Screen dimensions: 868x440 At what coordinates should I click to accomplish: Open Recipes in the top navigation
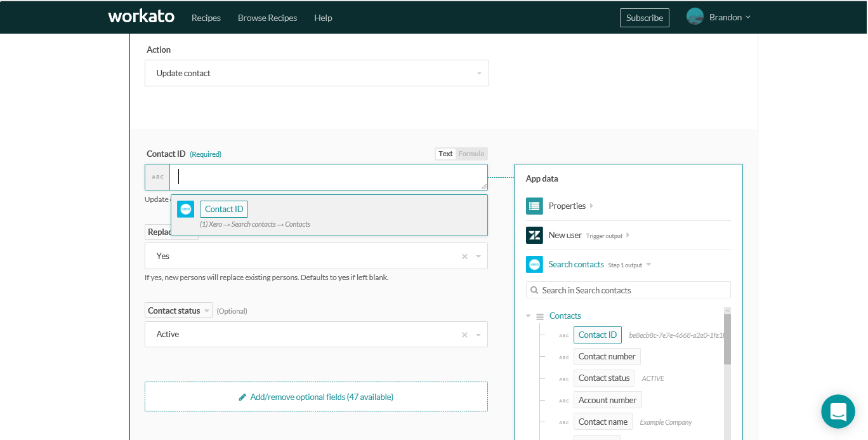[206, 18]
